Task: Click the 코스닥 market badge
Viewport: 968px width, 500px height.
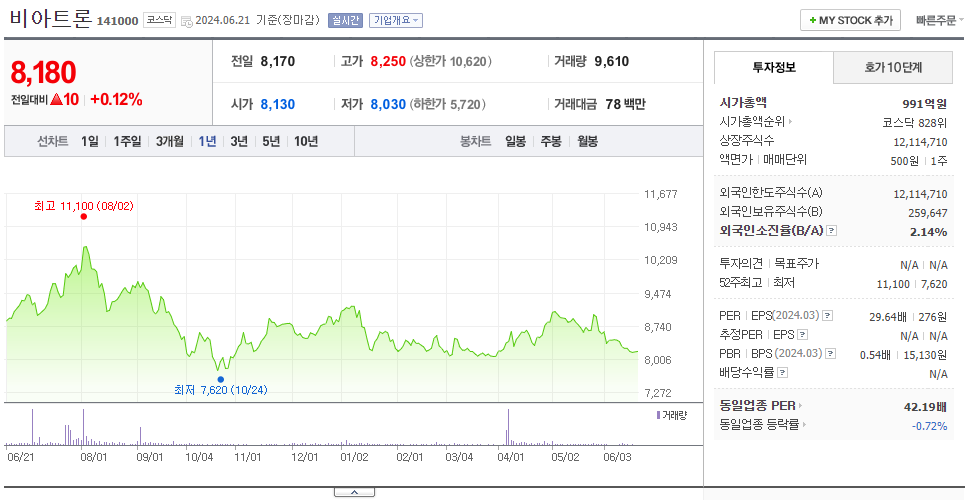Action: 160,20
